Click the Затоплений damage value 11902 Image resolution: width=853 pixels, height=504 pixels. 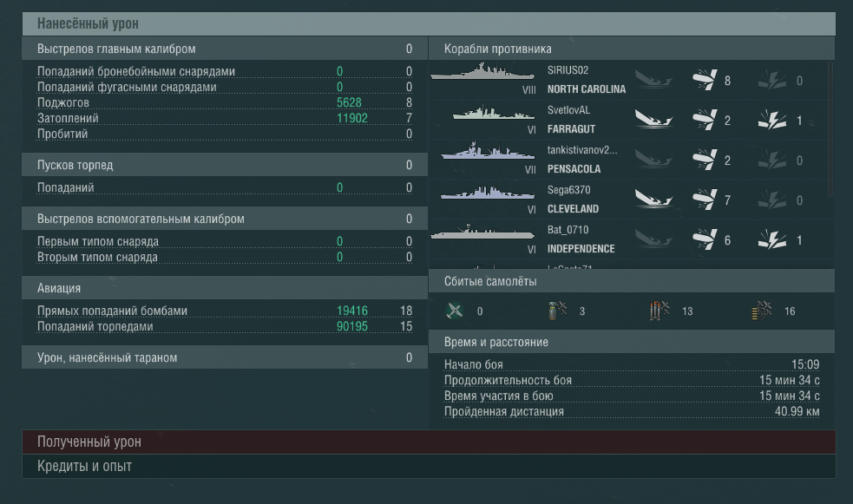(x=352, y=118)
